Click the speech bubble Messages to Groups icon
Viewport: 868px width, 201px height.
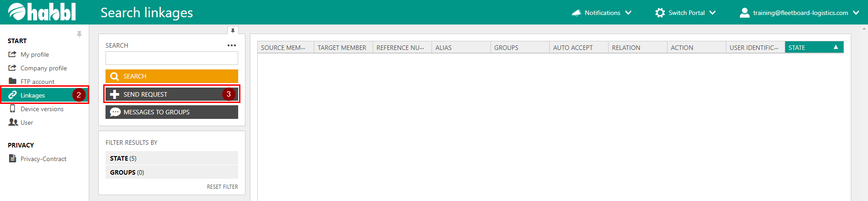(x=115, y=112)
